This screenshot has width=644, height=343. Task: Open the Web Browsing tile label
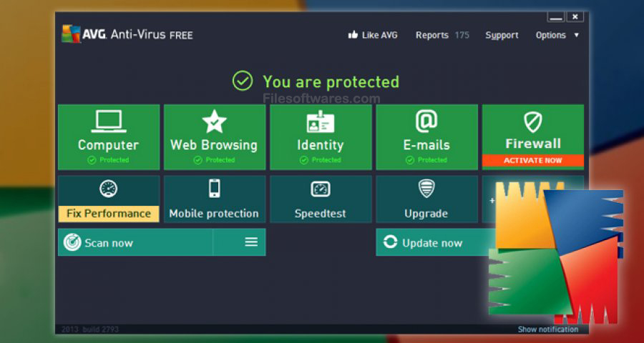tap(214, 145)
